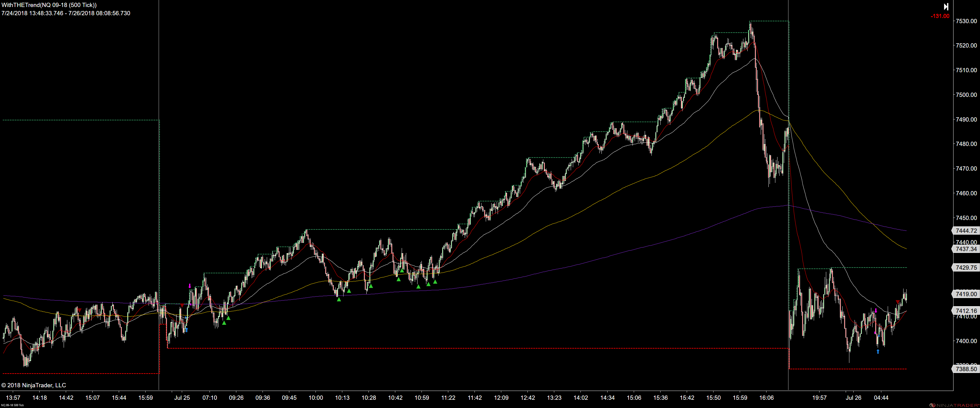Screen dimensions: 980x408
Task: Select the 7444.72 price marker
Action: (966, 231)
